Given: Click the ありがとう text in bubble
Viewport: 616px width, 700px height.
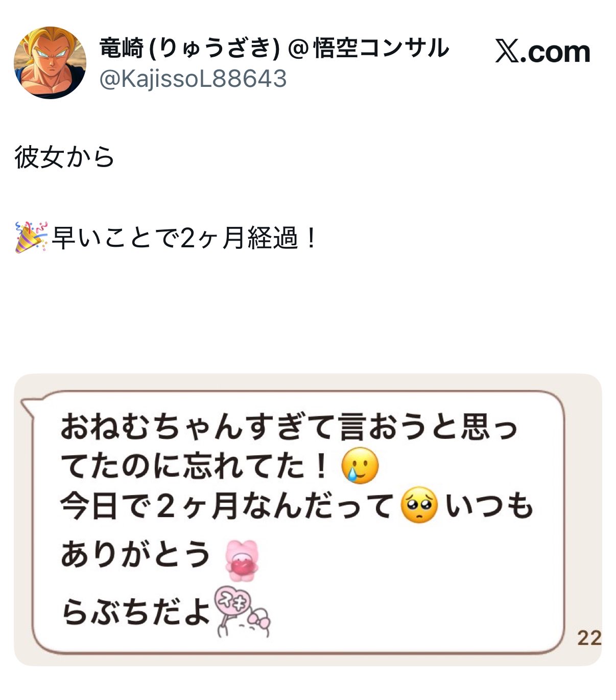Looking at the screenshot, I should coord(135,554).
